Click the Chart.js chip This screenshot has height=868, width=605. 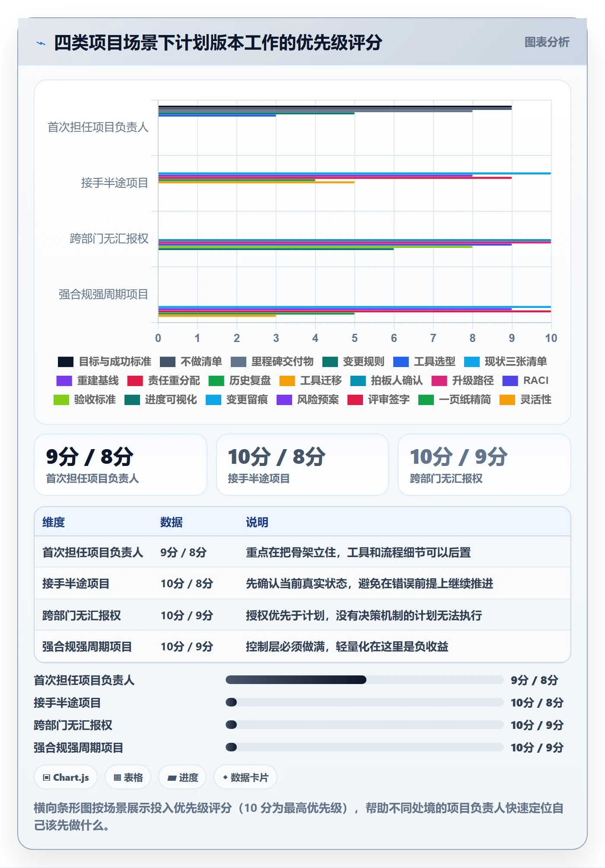(66, 778)
